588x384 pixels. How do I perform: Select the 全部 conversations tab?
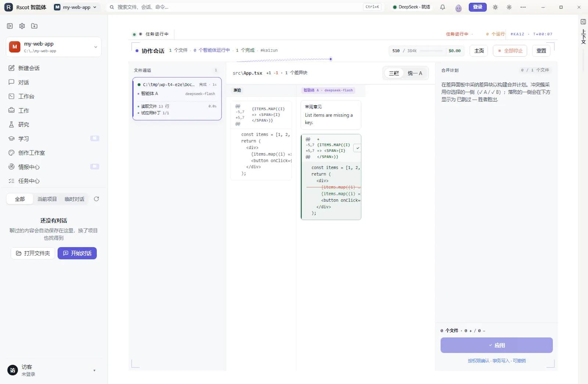[x=20, y=199]
